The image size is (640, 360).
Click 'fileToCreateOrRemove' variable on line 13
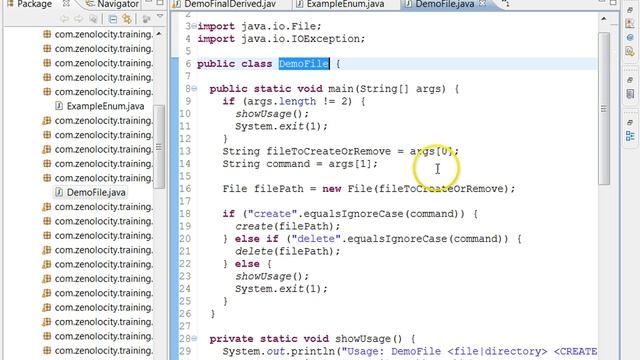(x=329, y=151)
